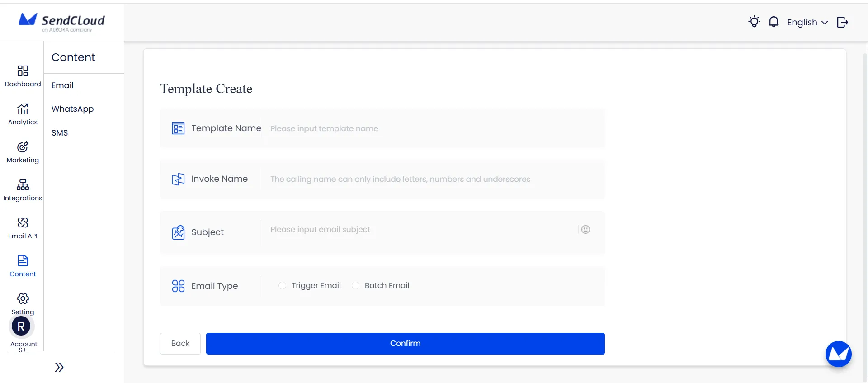The image size is (868, 383).
Task: Select the Batch Email radio option
Action: coord(356,286)
